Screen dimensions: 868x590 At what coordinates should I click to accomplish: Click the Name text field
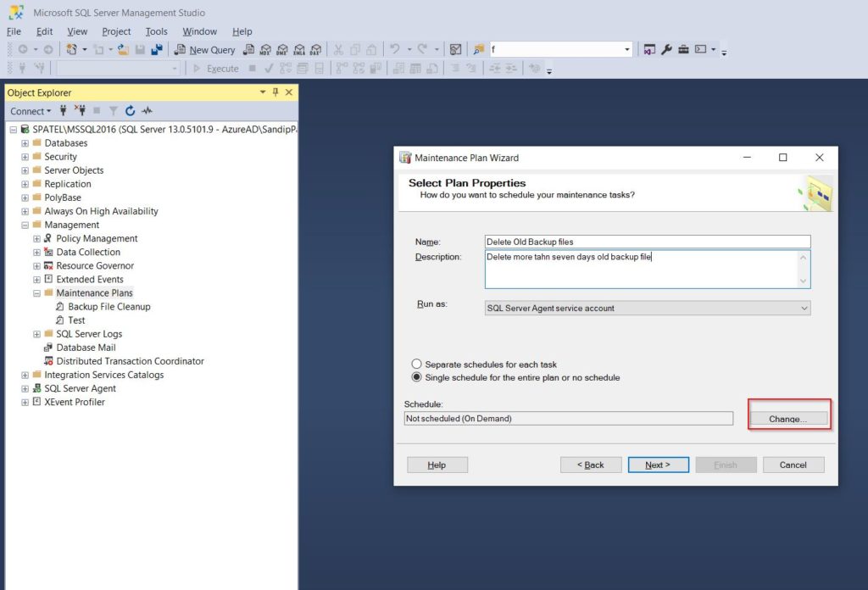pyautogui.click(x=647, y=242)
